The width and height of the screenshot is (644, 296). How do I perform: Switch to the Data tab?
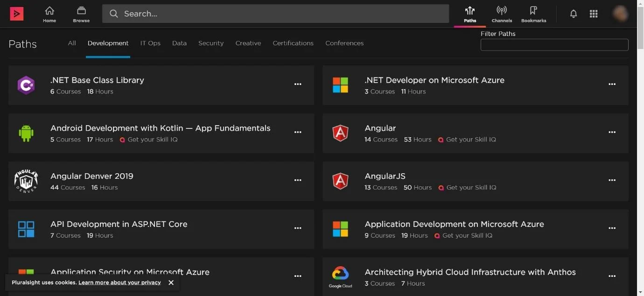(x=179, y=43)
